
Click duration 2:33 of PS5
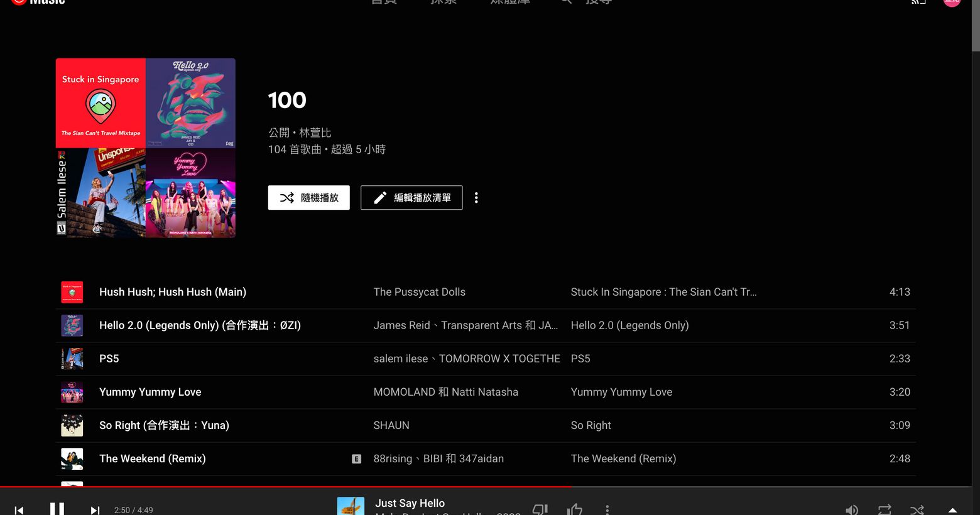900,359
